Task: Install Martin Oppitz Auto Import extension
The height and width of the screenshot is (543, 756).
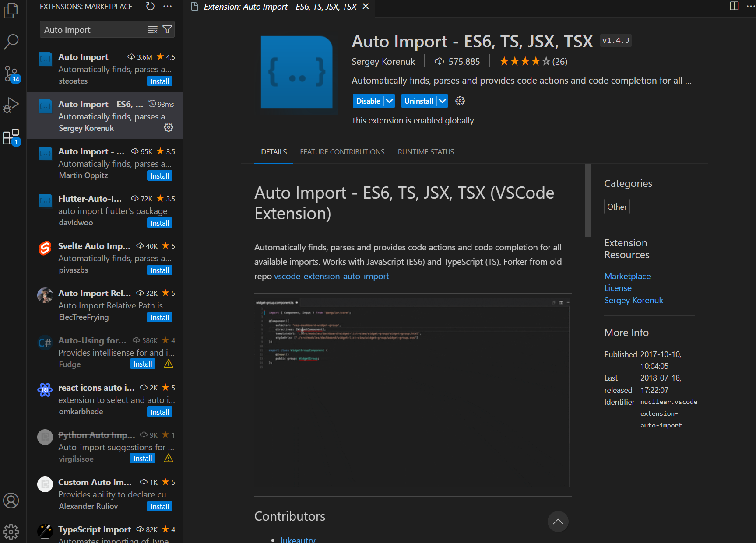Action: pyautogui.click(x=160, y=176)
